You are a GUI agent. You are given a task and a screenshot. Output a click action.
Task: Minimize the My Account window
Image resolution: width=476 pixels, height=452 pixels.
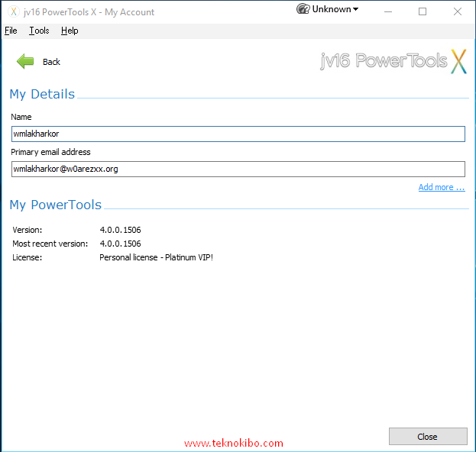(x=388, y=11)
